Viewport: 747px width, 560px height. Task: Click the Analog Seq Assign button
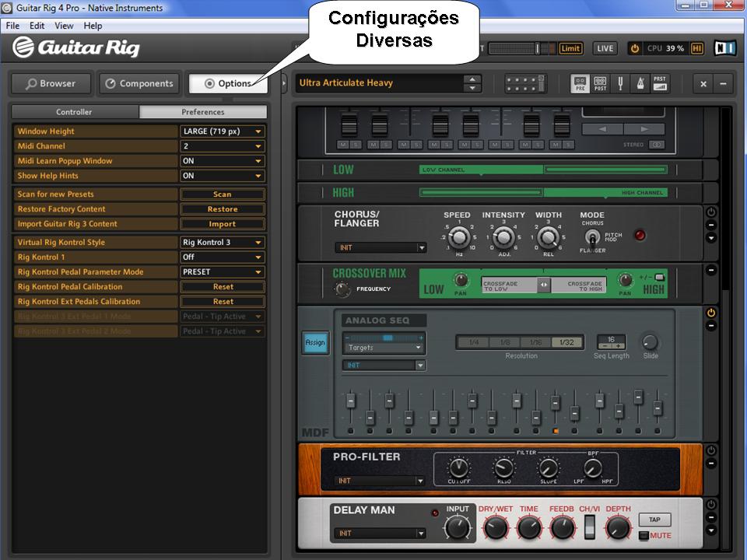[315, 342]
